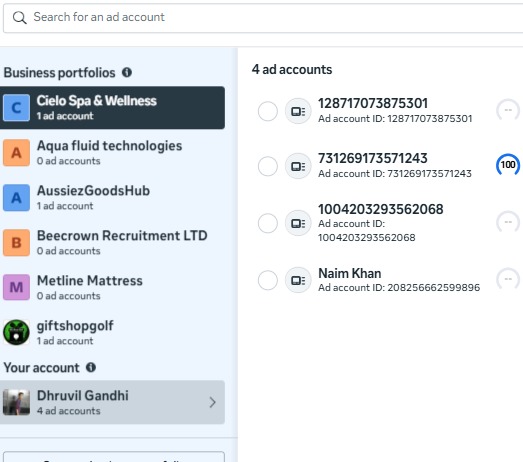Select AussiezGoodsHub portfolio
The height and width of the screenshot is (462, 523).
[112, 197]
